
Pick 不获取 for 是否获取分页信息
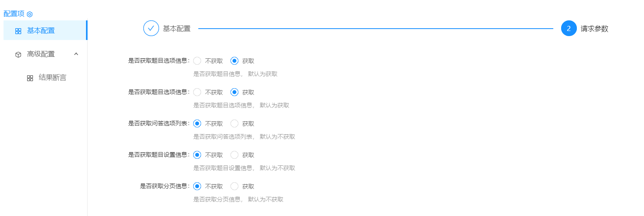pos(197,186)
